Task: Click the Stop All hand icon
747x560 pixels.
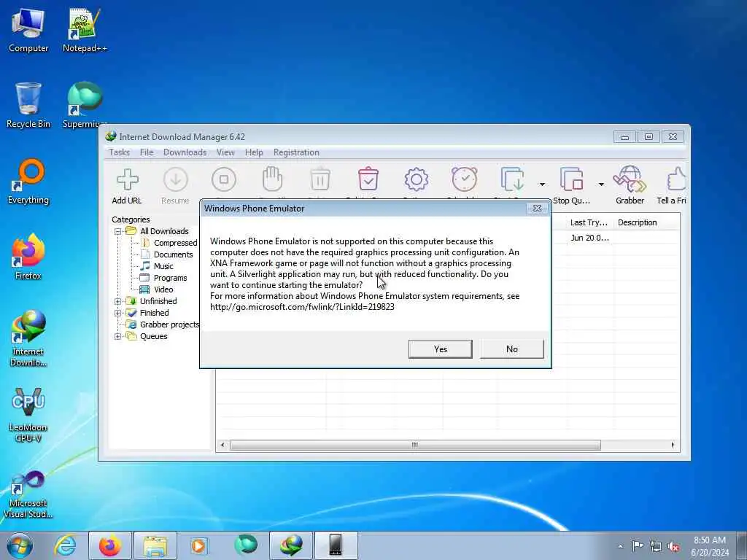Action: pyautogui.click(x=273, y=179)
